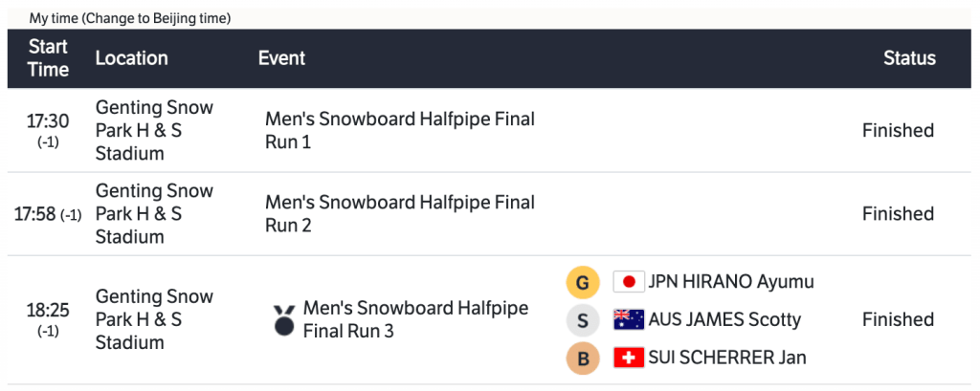This screenshot has width=980, height=391.
Task: Click the Australia flag icon
Action: pos(628,319)
